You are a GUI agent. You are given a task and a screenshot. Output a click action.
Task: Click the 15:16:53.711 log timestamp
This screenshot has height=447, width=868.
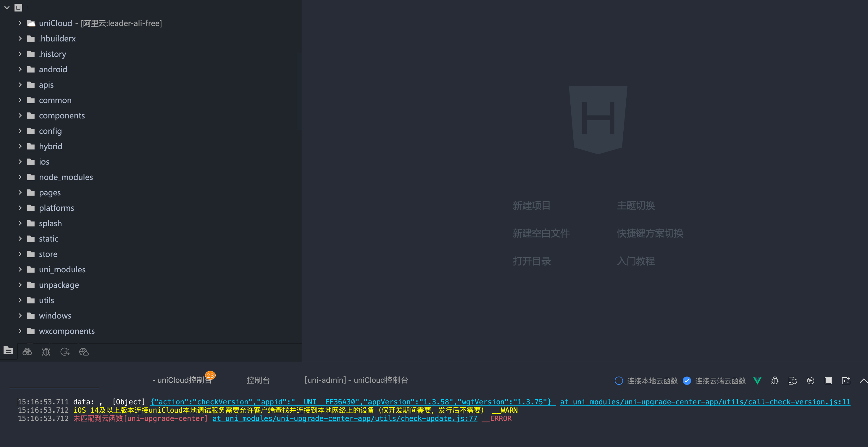click(43, 402)
